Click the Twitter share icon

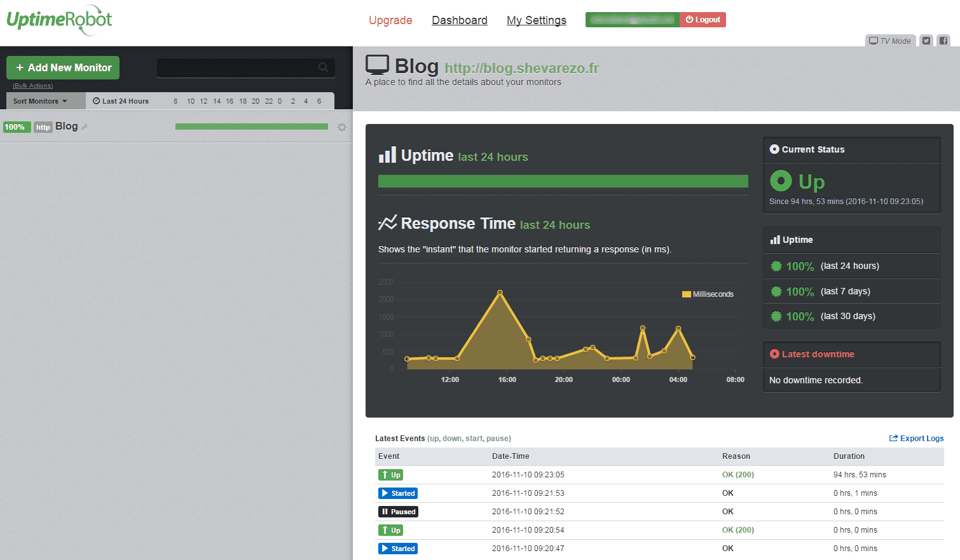(926, 41)
